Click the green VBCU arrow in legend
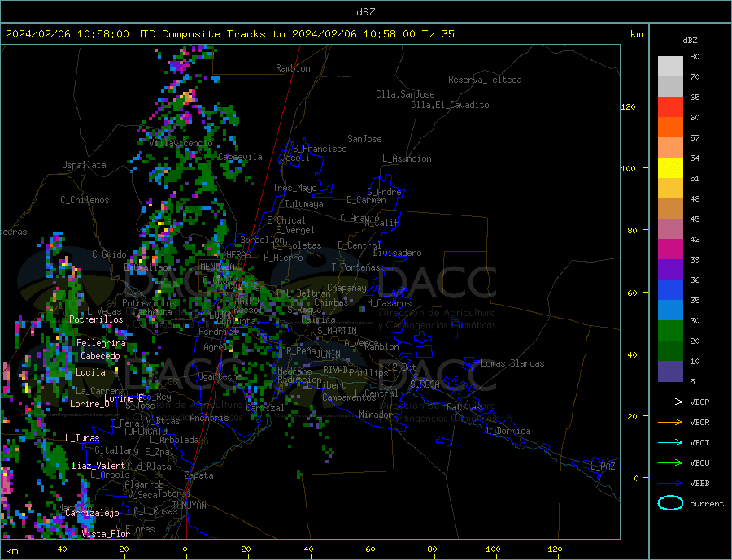Viewport: 732px width, 560px height. [x=670, y=463]
